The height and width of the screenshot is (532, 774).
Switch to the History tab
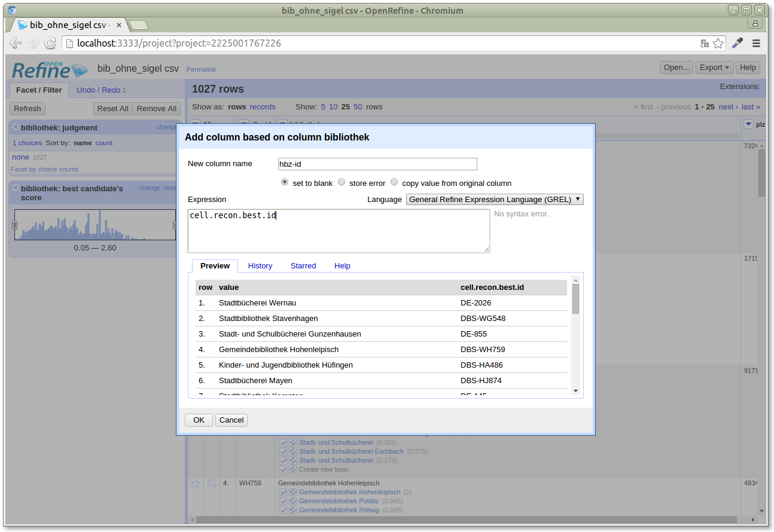pos(260,265)
